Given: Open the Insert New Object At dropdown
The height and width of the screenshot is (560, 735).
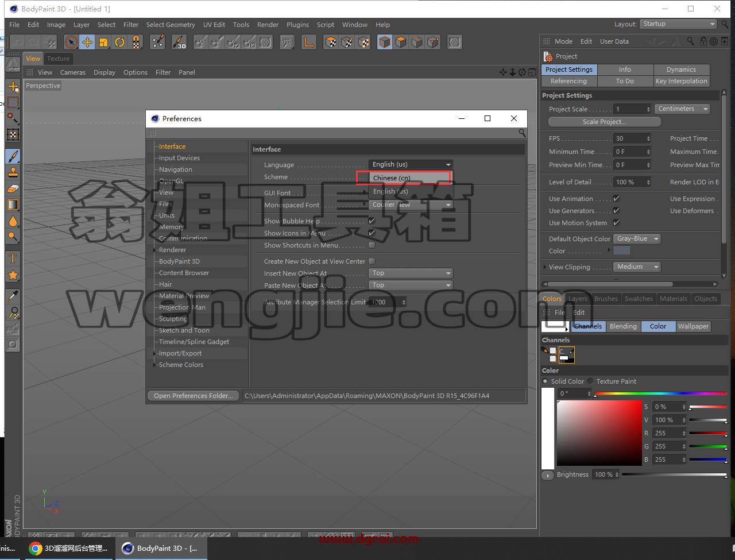Looking at the screenshot, I should pyautogui.click(x=411, y=273).
